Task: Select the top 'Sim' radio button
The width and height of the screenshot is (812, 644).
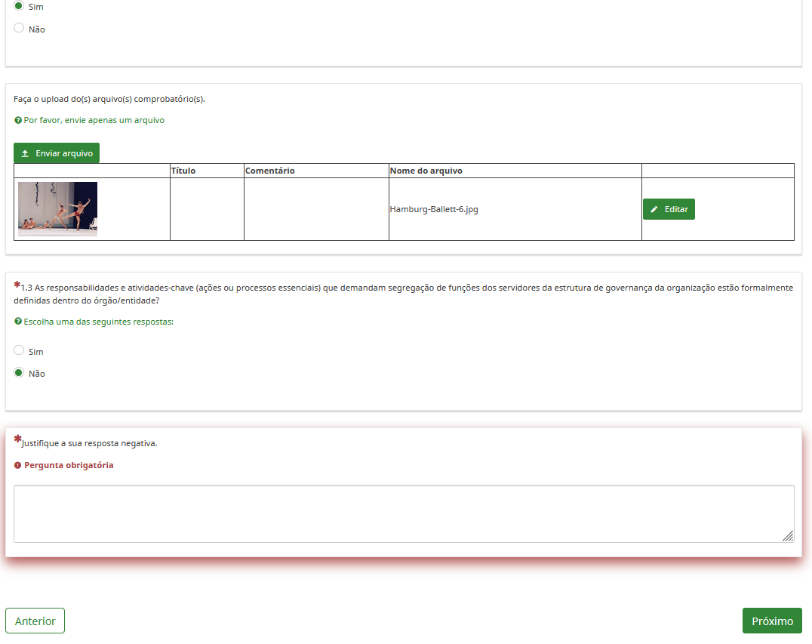Action: [x=19, y=6]
